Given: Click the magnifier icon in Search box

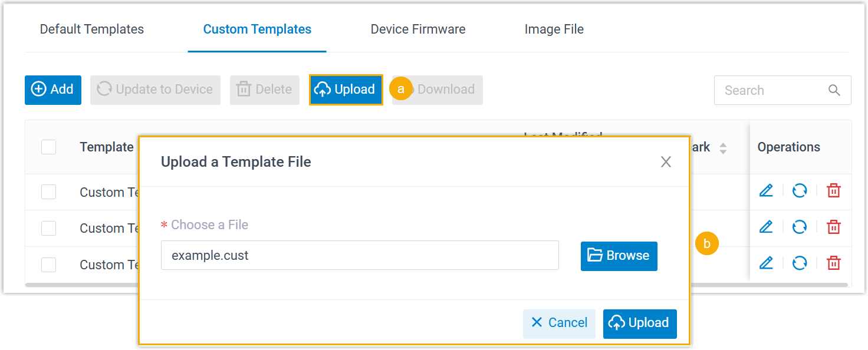Looking at the screenshot, I should 834,90.
